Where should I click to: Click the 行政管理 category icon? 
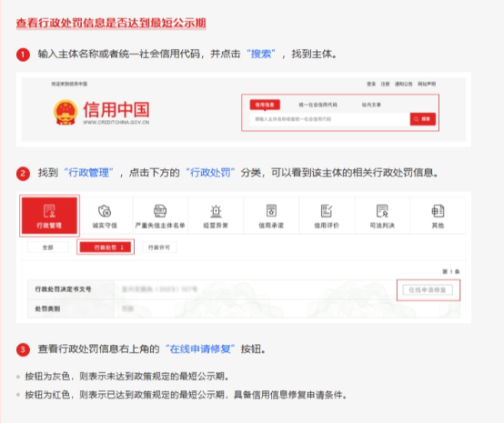49,211
